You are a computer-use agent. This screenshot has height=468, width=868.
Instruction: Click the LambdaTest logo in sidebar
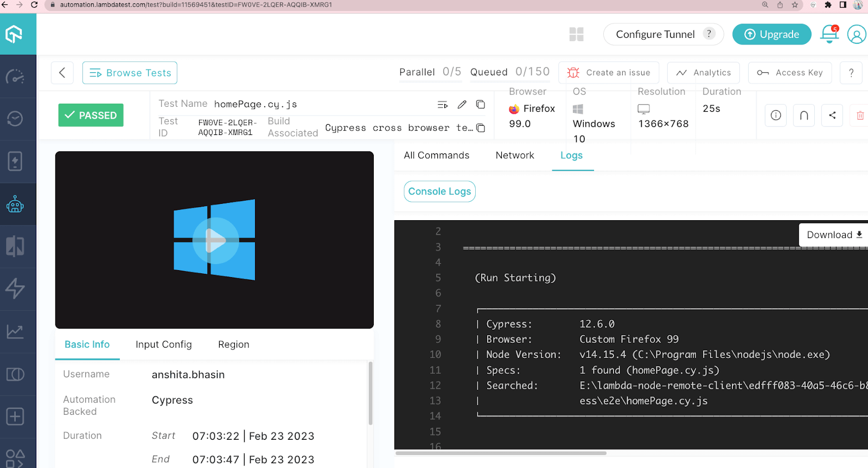[14, 34]
